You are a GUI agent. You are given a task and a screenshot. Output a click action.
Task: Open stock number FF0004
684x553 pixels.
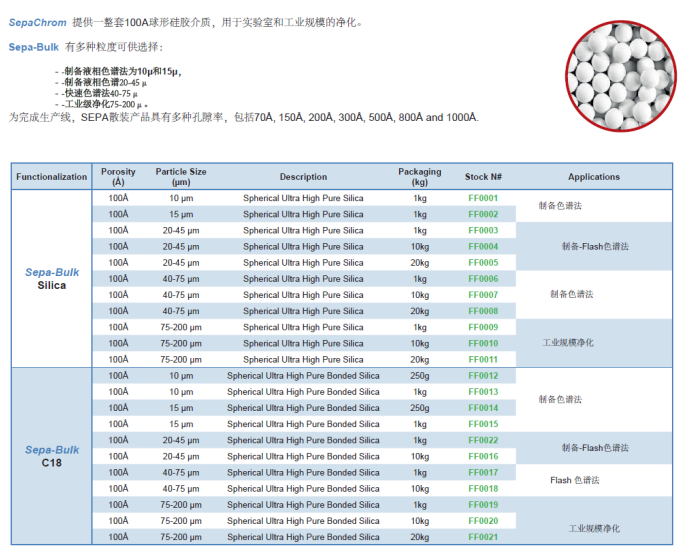(x=483, y=246)
